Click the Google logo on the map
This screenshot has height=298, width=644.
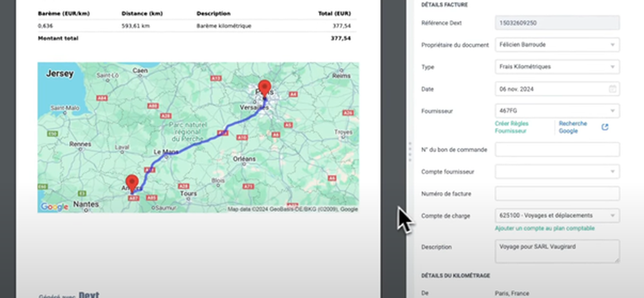pyautogui.click(x=54, y=207)
